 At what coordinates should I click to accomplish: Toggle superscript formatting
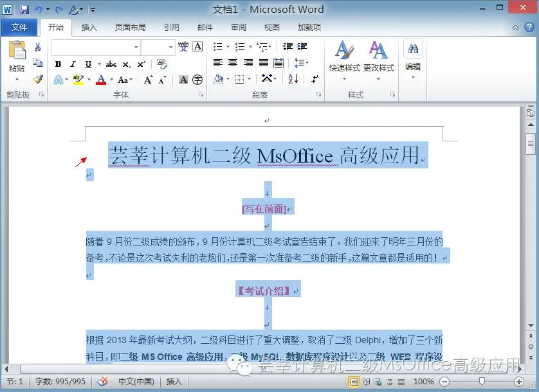pyautogui.click(x=142, y=64)
